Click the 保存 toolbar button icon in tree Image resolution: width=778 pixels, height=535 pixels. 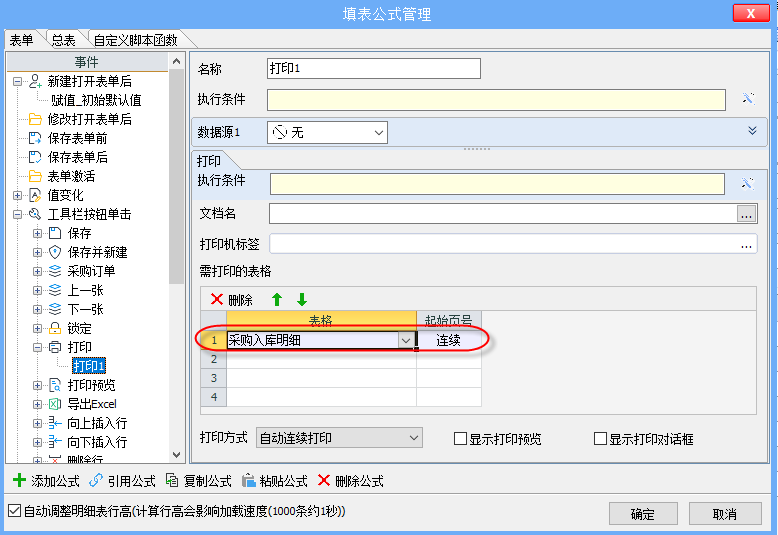(x=55, y=233)
